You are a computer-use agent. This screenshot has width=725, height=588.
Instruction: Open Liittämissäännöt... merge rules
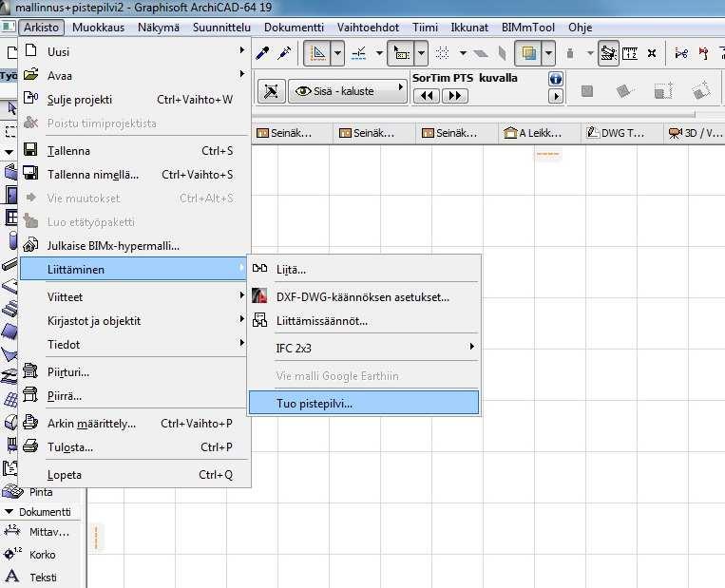(x=364, y=321)
